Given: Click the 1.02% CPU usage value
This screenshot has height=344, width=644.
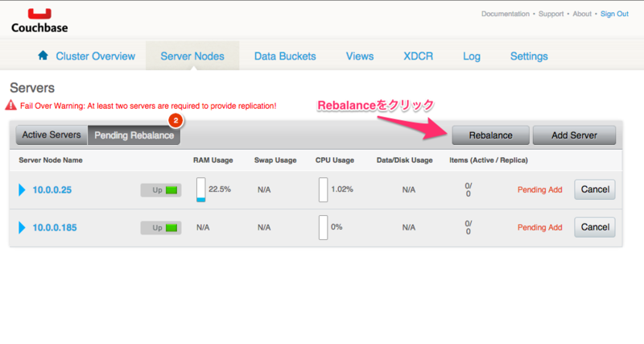Looking at the screenshot, I should 342,189.
